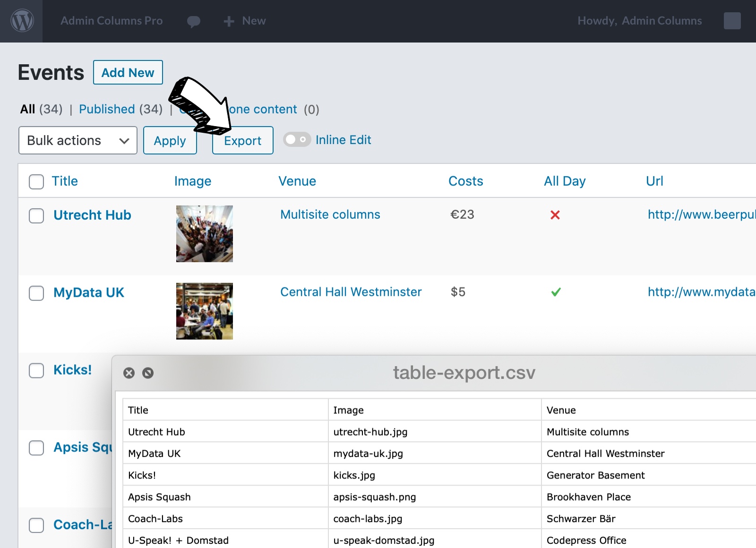
Task: Toggle the Inline Edit switch
Action: click(297, 140)
